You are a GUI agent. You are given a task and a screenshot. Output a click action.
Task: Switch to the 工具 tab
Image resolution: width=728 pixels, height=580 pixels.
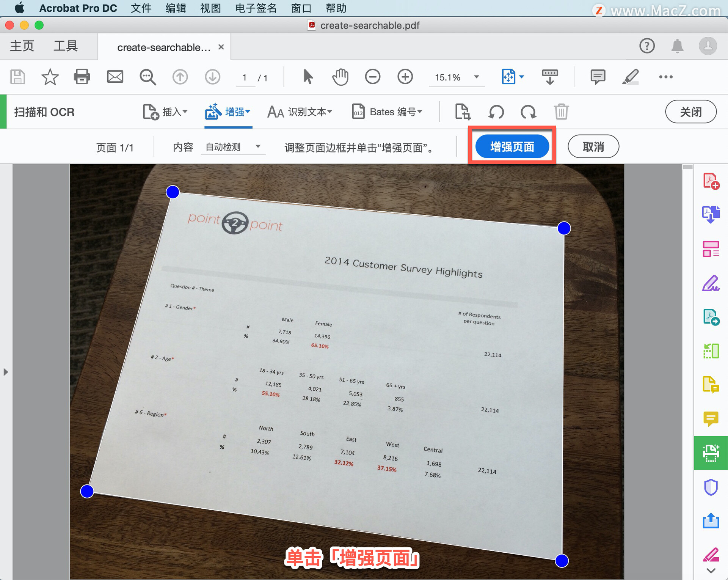tap(66, 46)
